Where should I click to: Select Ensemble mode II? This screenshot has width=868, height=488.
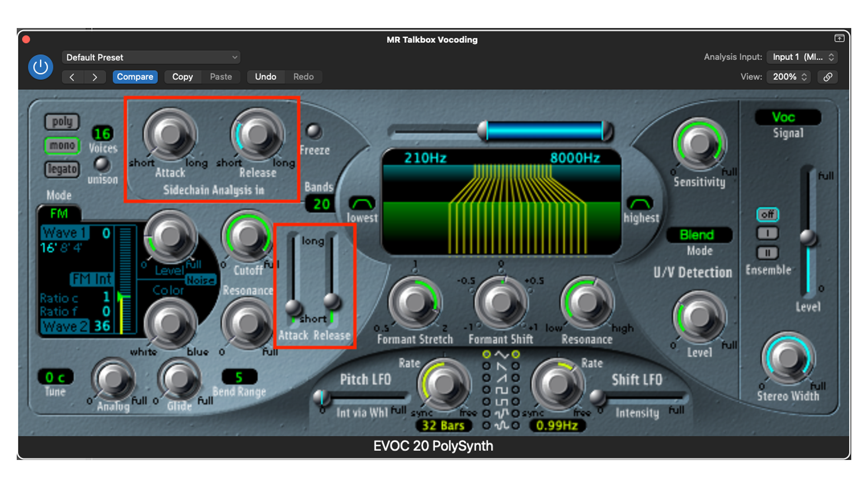(768, 253)
